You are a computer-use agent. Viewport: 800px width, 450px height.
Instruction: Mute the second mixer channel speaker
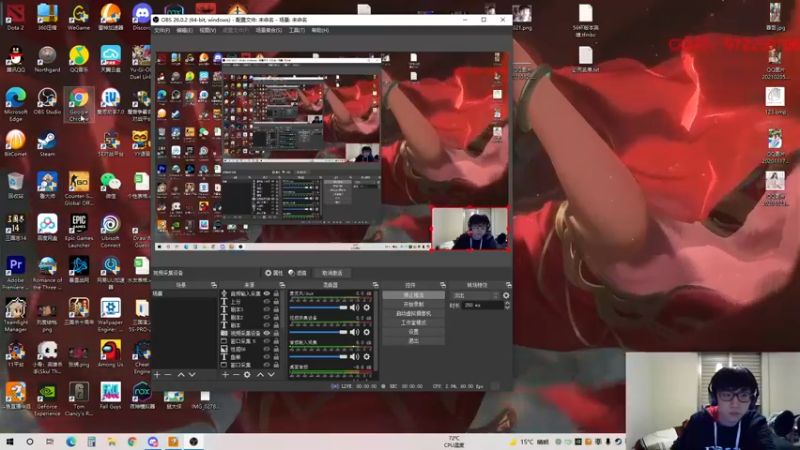tap(355, 332)
